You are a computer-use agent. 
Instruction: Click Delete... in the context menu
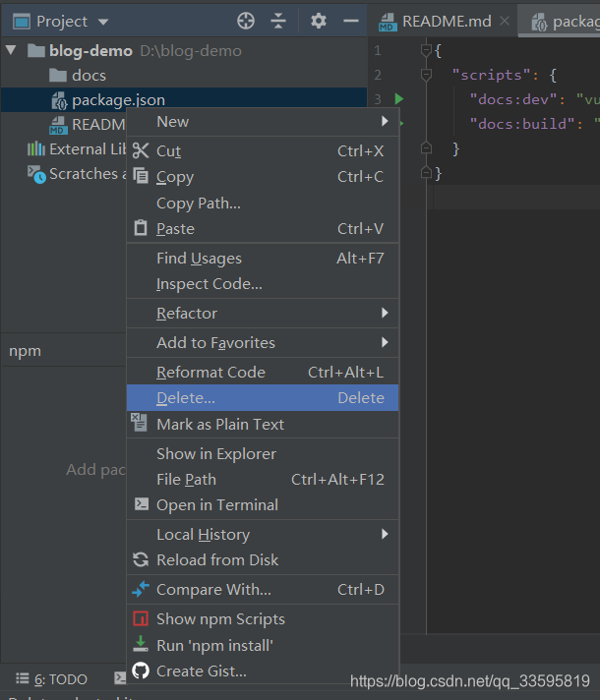[263, 398]
